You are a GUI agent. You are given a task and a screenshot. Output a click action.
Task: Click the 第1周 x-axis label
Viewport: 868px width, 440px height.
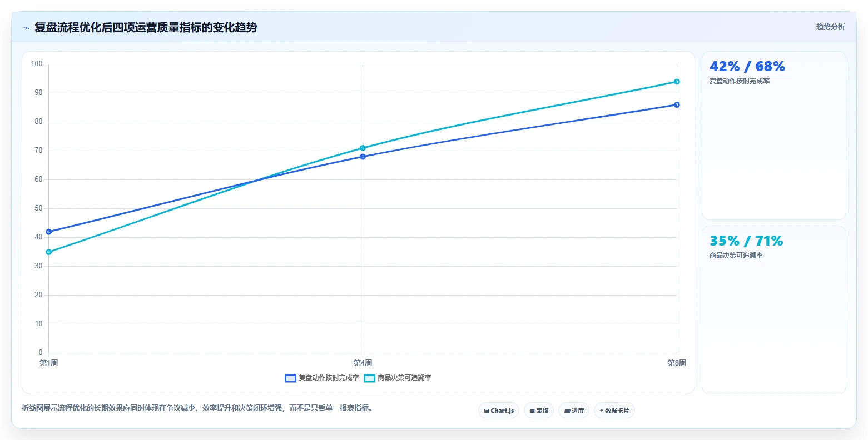[x=49, y=363]
